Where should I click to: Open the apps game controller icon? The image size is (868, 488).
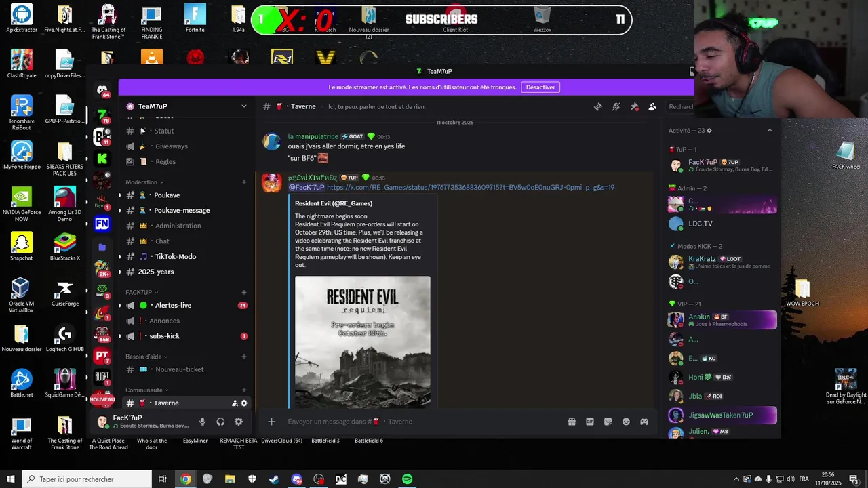(x=644, y=422)
